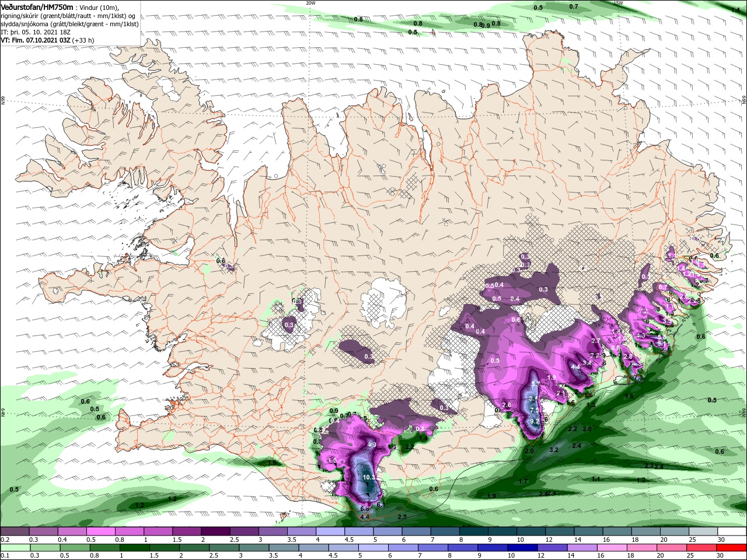Click the 3.2 rain value offshore in the southeast
The height and width of the screenshot is (560, 747).
[554, 450]
